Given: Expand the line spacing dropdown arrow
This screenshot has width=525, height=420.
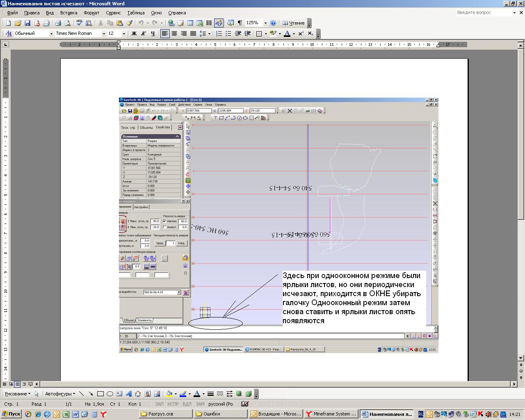Looking at the screenshot, I should pyautogui.click(x=209, y=34).
